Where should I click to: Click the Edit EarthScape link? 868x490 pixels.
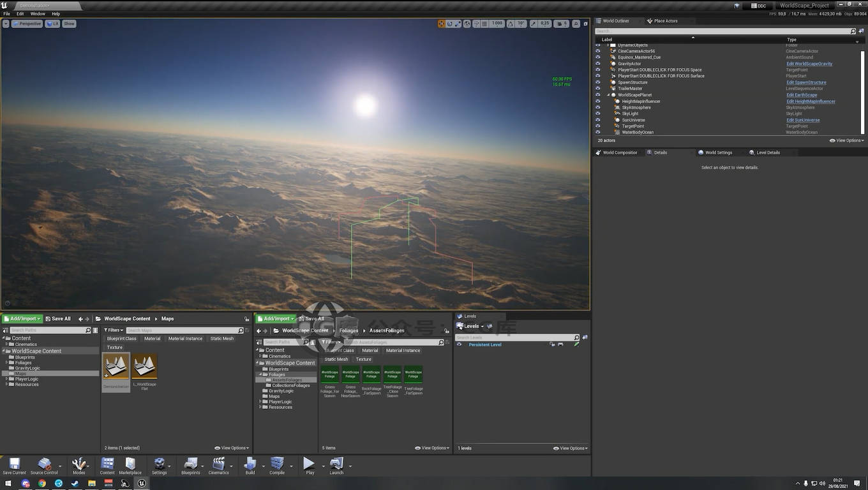pyautogui.click(x=802, y=95)
